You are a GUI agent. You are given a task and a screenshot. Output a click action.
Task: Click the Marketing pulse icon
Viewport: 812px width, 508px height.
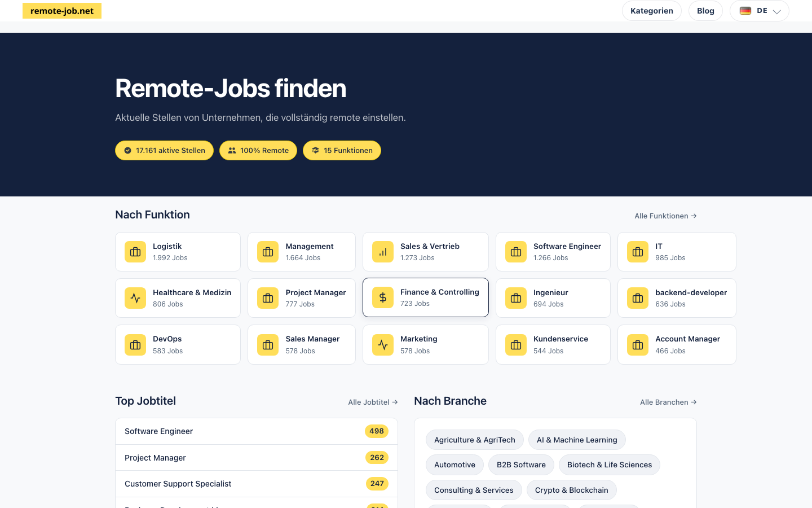383,345
